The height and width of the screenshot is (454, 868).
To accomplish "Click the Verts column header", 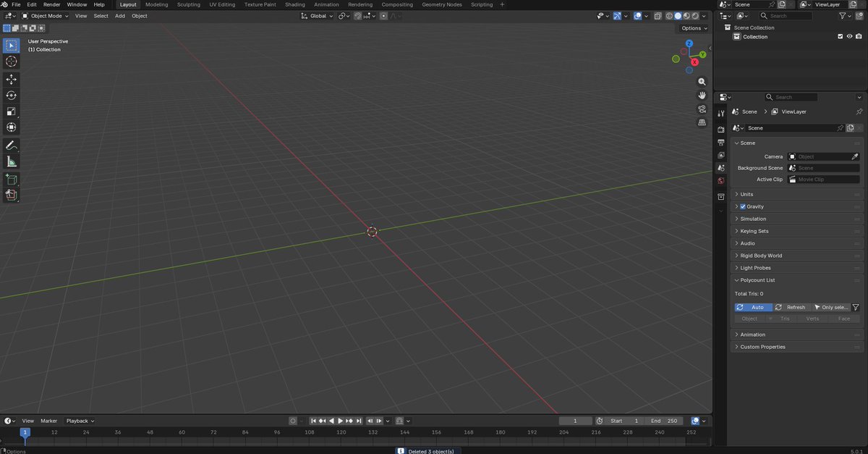I will click(x=812, y=319).
